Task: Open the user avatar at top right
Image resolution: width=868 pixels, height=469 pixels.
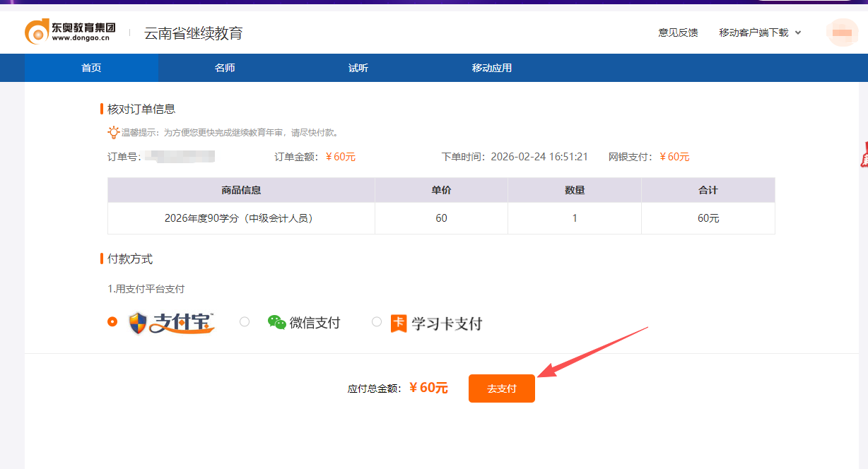Action: [x=842, y=32]
